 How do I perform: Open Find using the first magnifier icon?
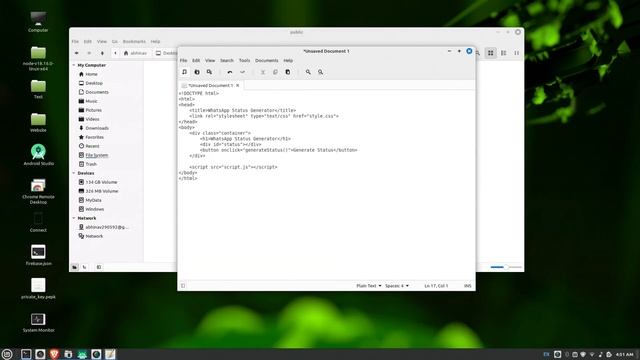click(x=308, y=72)
